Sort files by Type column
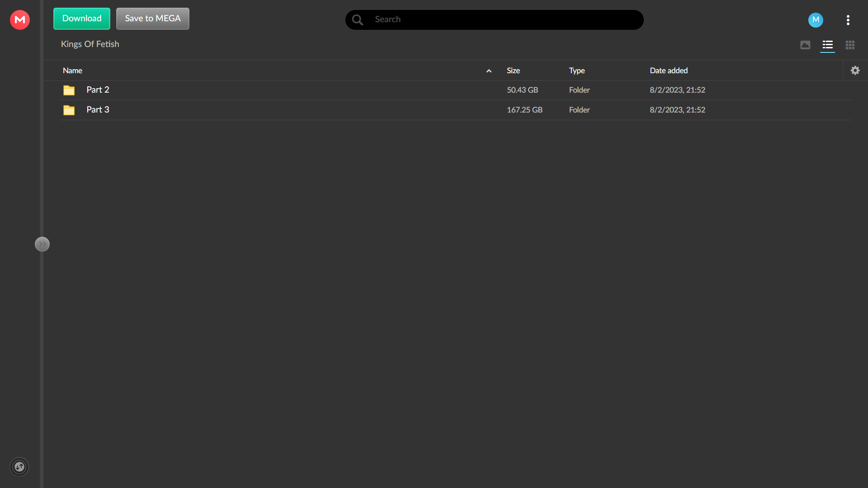Screen dimensions: 868x488 (577, 70)
